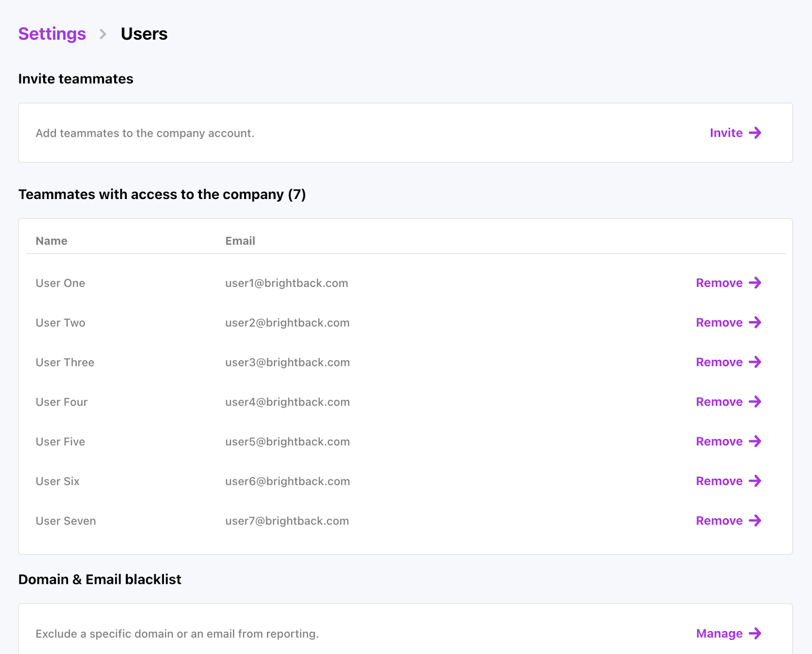Select the Email column header

[240, 241]
